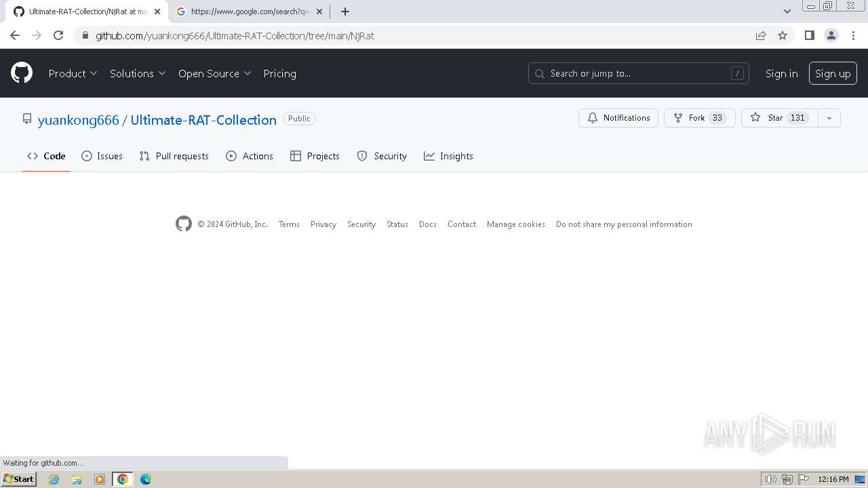
Task: Open the footer Privacy link
Action: pos(323,224)
